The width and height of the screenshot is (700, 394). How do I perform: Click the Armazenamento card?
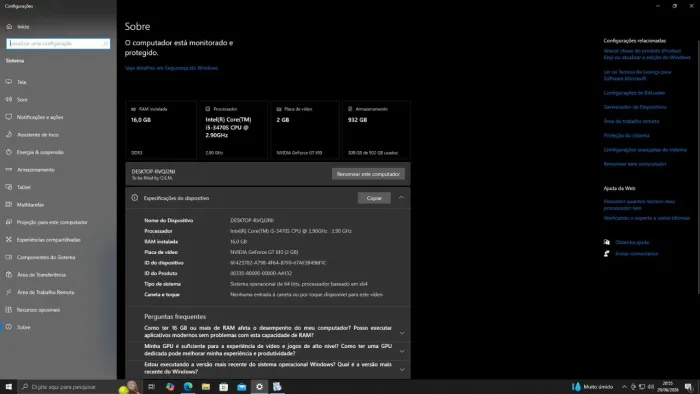376,130
